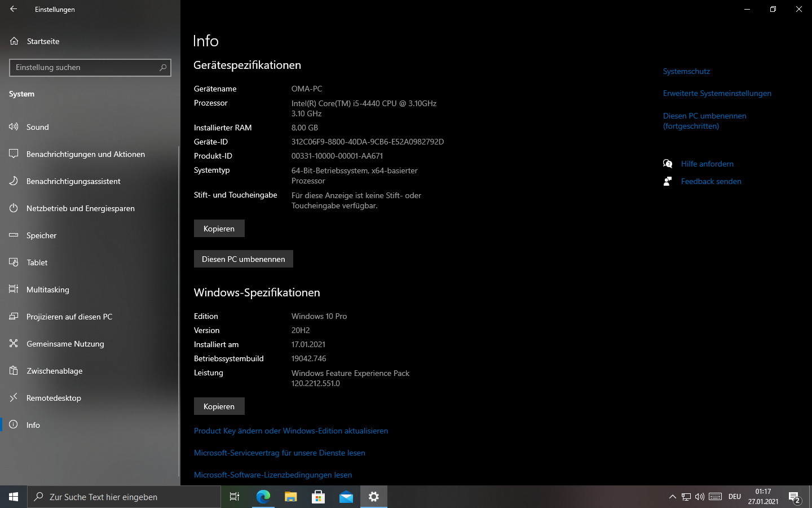
Task: Click Version value 20H2
Action: 301,330
